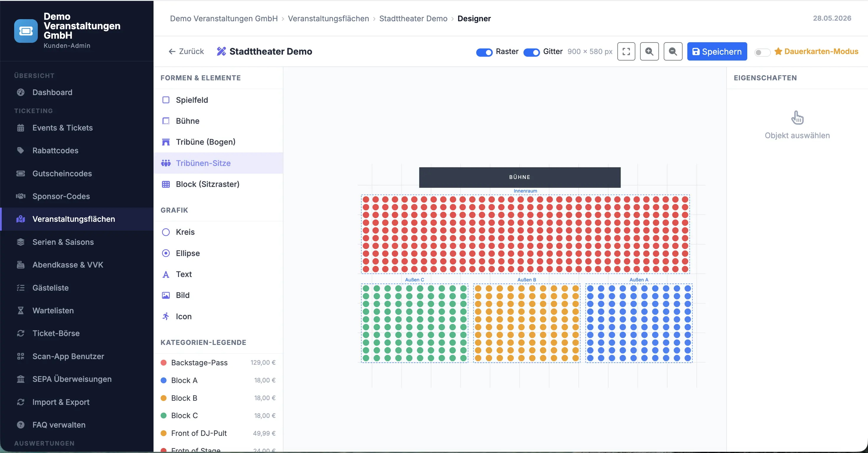Screen dimensions: 868x453
Task: Toggle the Raster switch off
Action: pos(484,52)
